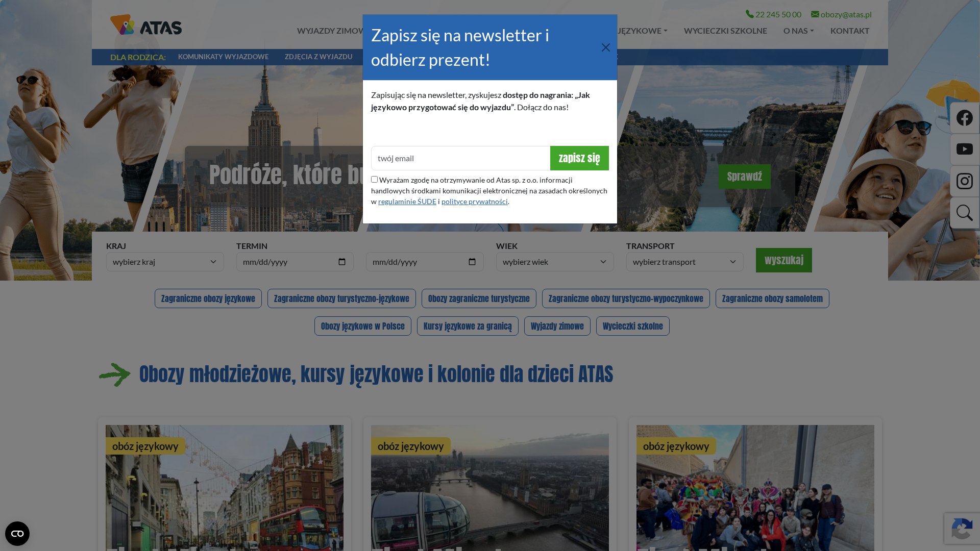Close the newsletter popup with X
Image resolution: width=980 pixels, height=551 pixels.
606,47
